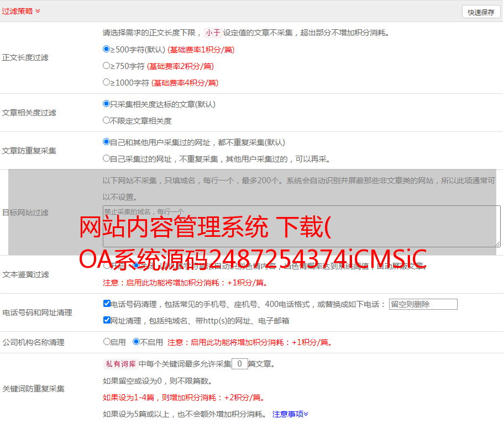This screenshot has height=424, width=504.
Task: Click the 目标网站过滤 row label
Action: click(x=25, y=213)
